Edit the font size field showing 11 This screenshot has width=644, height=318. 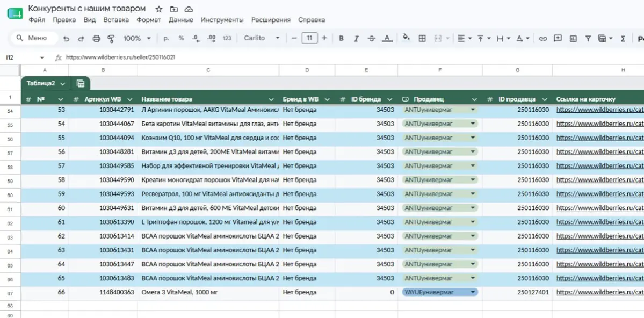pyautogui.click(x=309, y=38)
